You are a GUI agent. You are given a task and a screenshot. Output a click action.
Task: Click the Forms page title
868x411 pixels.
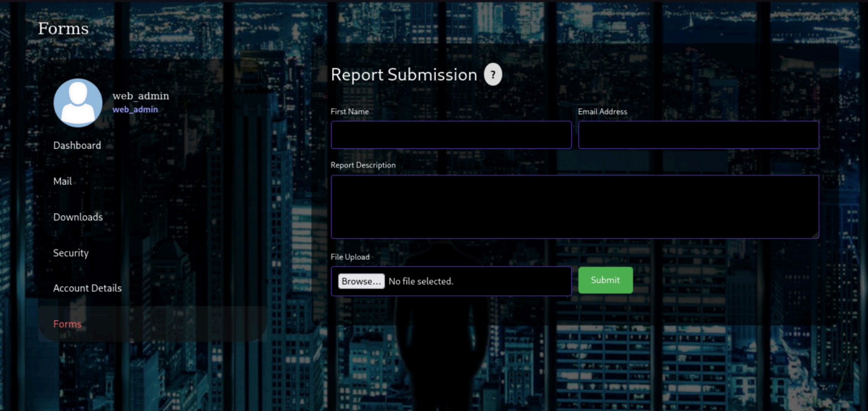click(x=64, y=28)
